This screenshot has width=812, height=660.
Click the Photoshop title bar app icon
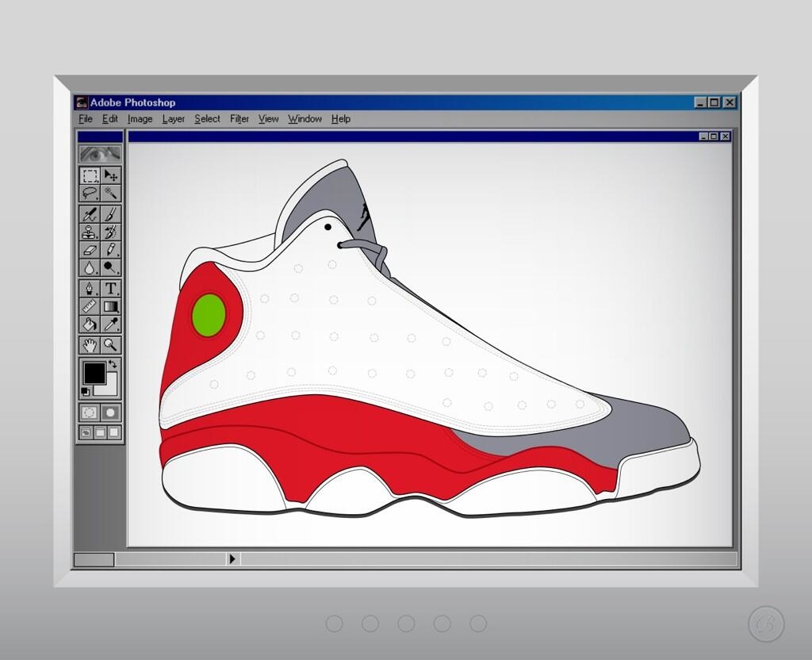82,102
